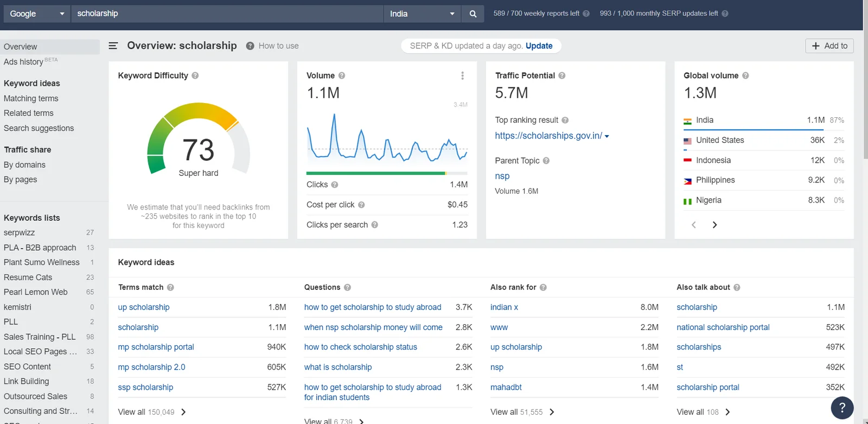Click how to check scholarship status question
This screenshot has width=868, height=424.
click(x=361, y=347)
